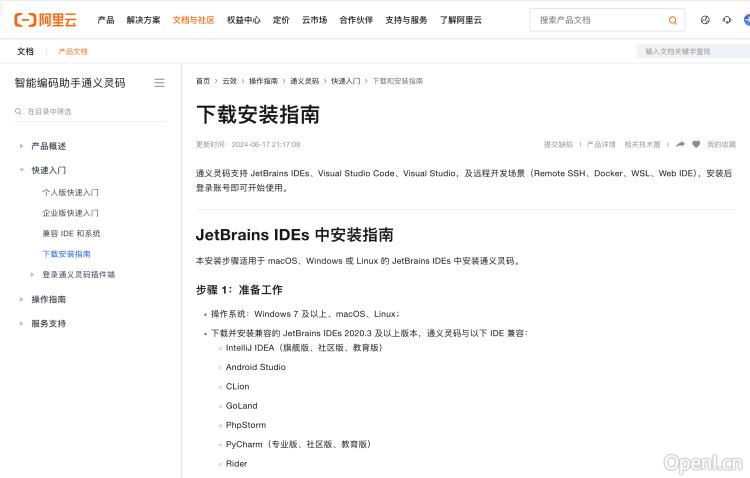
Task: Collapse the 快速入门 tree arrow
Action: click(x=21, y=170)
